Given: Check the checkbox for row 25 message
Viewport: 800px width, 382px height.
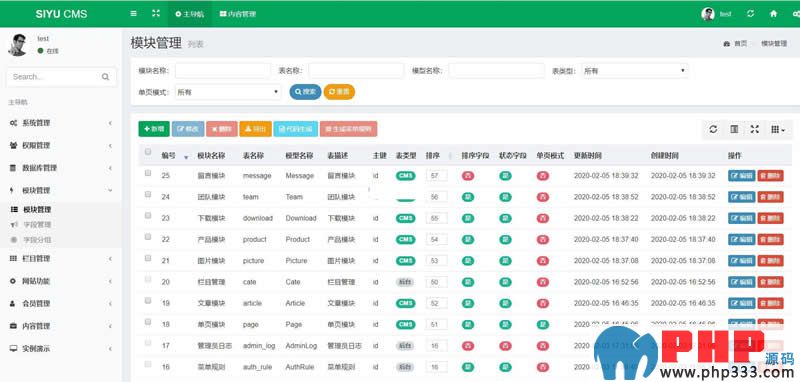Looking at the screenshot, I should click(148, 173).
